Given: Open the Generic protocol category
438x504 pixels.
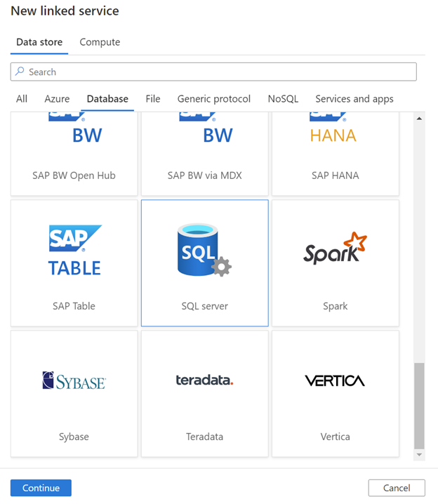Looking at the screenshot, I should click(x=213, y=99).
